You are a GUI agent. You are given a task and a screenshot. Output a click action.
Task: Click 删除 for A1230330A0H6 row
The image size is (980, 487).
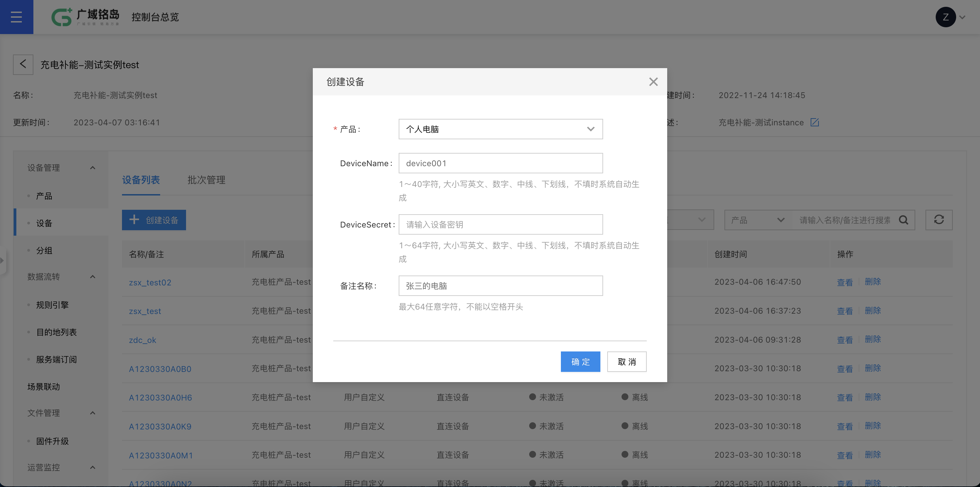click(873, 397)
